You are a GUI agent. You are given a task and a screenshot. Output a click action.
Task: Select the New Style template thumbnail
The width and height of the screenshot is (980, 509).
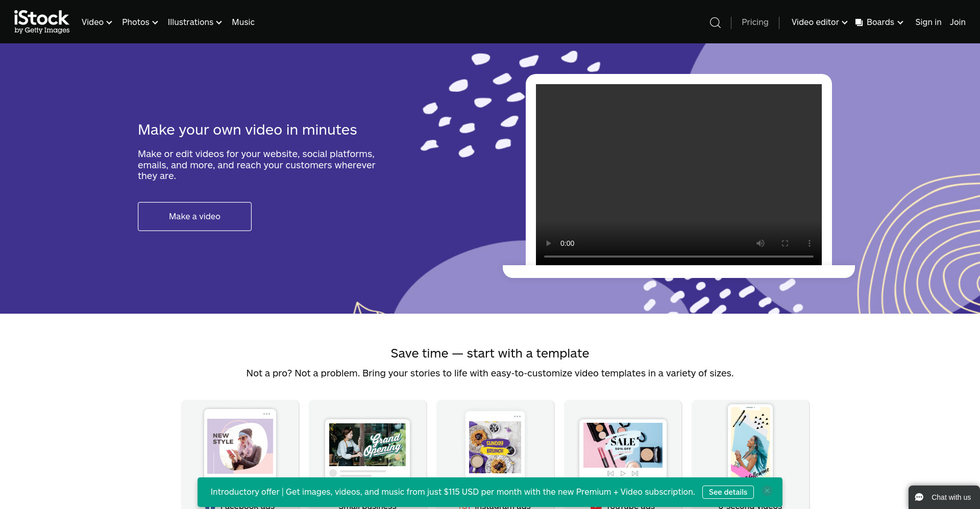(240, 446)
